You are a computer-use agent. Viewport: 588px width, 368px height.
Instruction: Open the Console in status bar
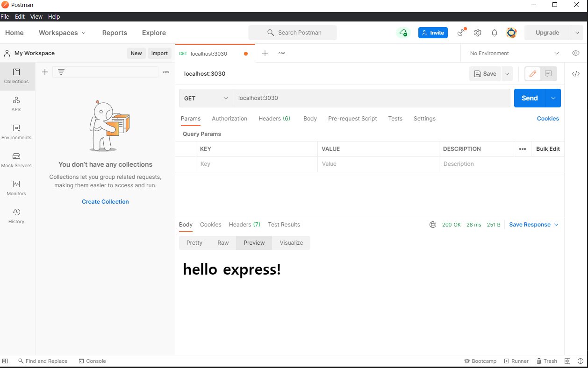pos(93,361)
